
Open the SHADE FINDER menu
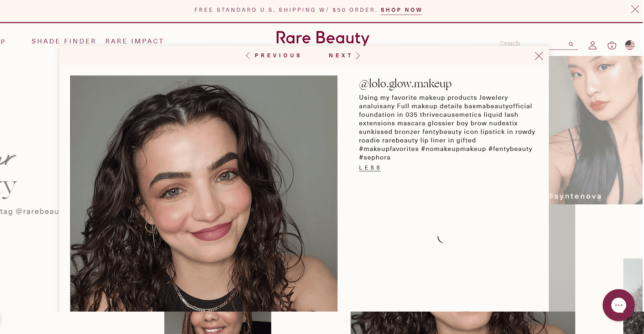tap(64, 41)
